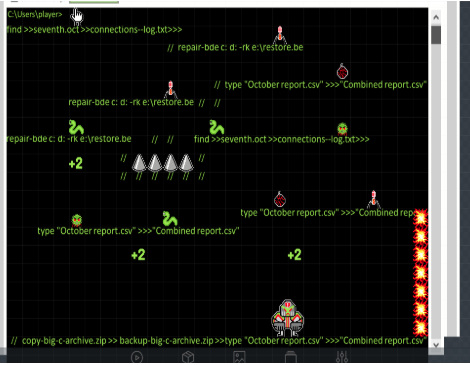Select green snake above 'Combined report.csv"' lower-left platform

[170, 219]
